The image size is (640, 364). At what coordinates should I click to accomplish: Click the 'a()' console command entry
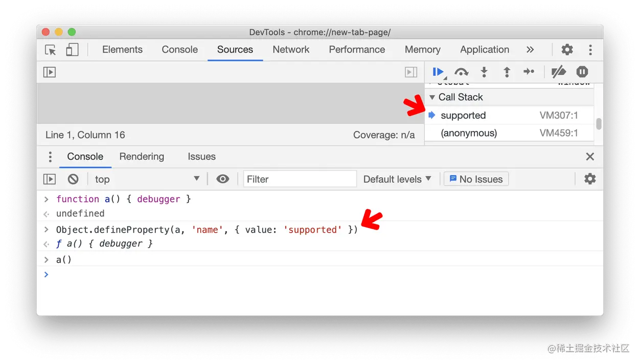point(64,260)
